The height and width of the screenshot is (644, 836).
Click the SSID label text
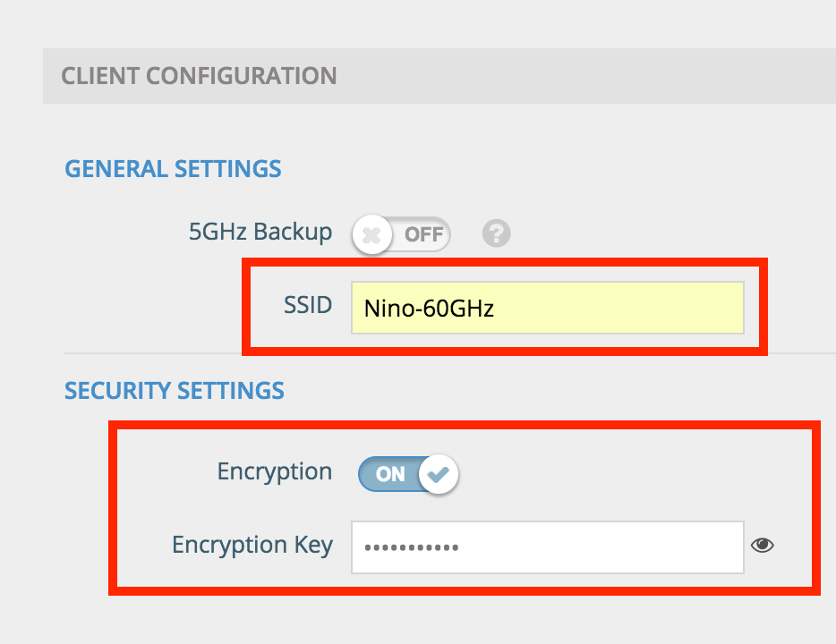click(308, 305)
